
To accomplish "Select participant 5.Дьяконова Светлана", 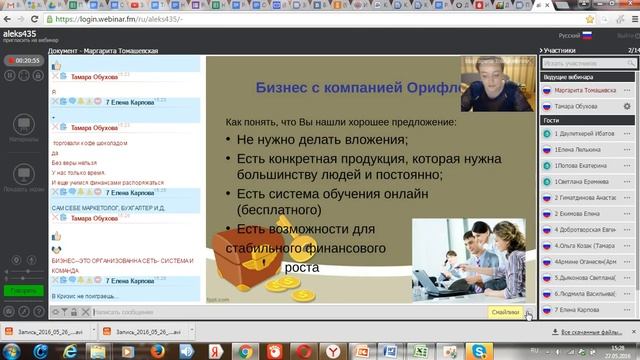I will [x=587, y=278].
